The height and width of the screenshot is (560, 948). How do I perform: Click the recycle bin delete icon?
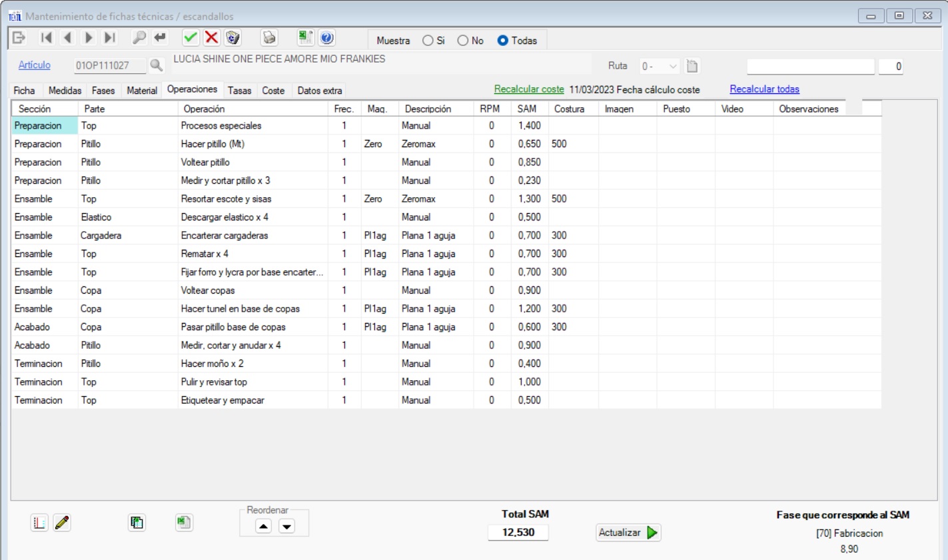click(x=233, y=38)
